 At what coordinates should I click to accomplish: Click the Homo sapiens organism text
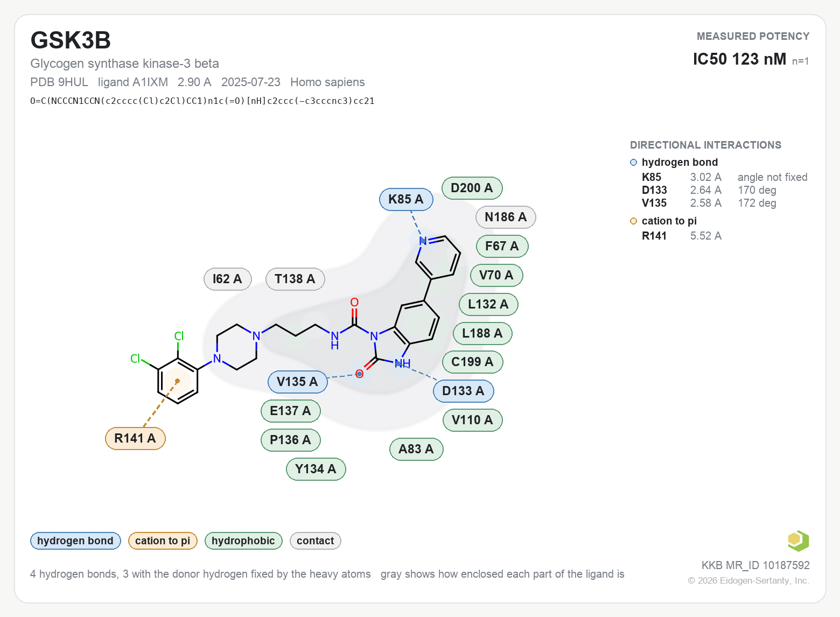327,82
